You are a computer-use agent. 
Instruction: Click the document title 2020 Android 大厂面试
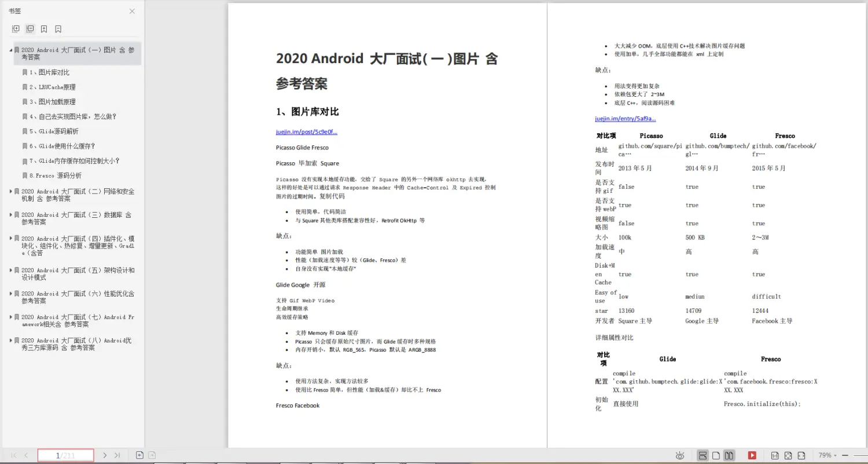[x=387, y=71]
